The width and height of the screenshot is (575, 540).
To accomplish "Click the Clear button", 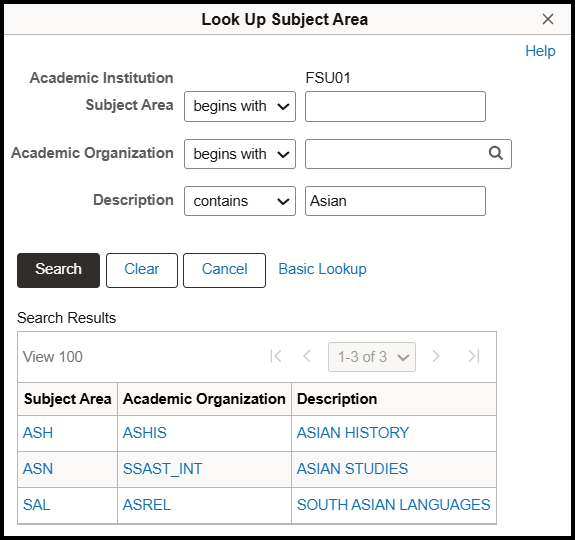I will 142,270.
